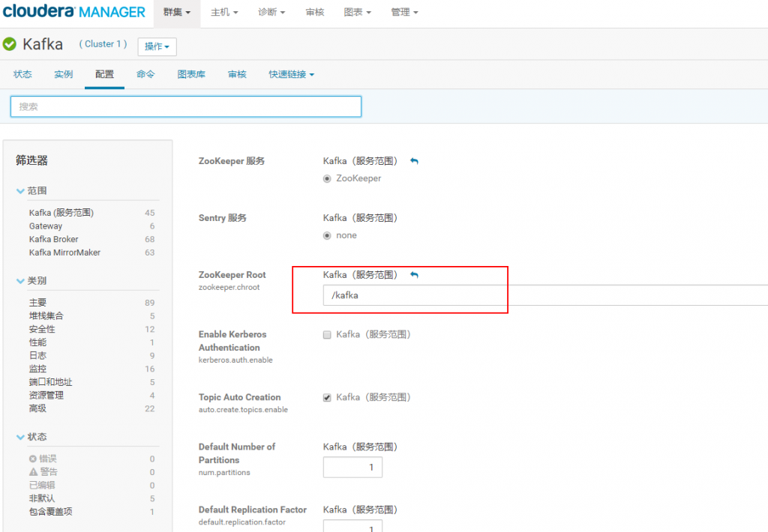Open the 快速链接 dropdown
The image size is (768, 532).
pos(292,74)
